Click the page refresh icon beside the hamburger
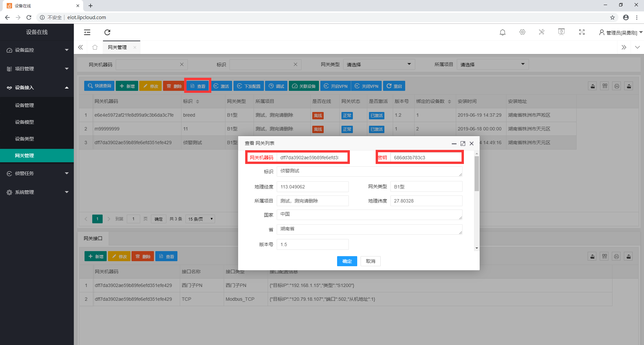The height and width of the screenshot is (345, 644). click(107, 32)
